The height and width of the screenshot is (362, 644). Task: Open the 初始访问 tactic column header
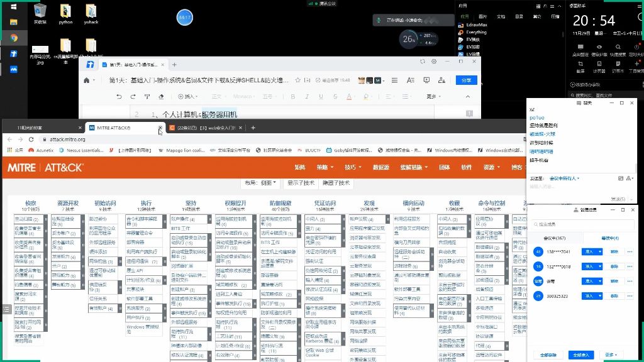(105, 203)
